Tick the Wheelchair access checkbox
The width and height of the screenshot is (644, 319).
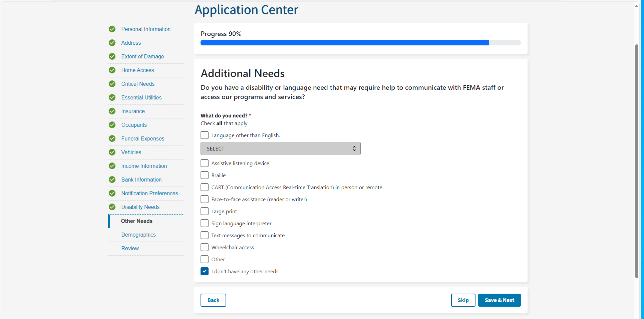click(205, 247)
